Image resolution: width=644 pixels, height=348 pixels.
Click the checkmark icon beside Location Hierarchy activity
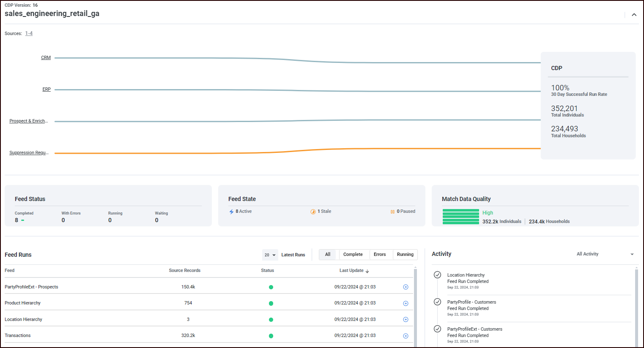[x=437, y=275]
